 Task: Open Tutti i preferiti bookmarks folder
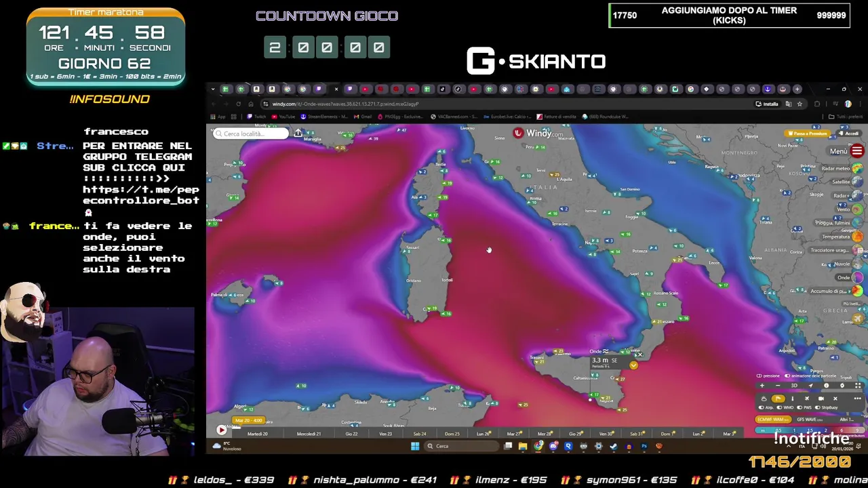846,117
